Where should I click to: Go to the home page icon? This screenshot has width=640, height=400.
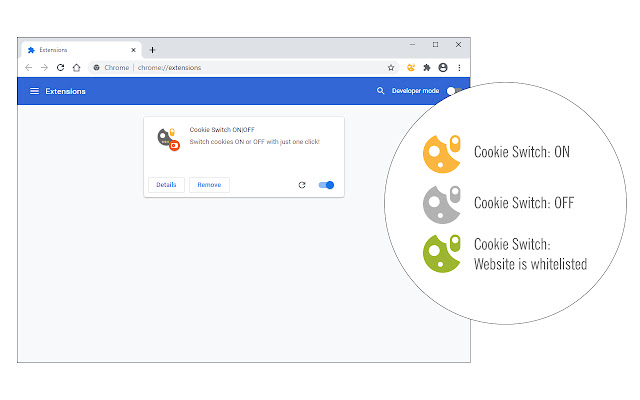point(77,68)
